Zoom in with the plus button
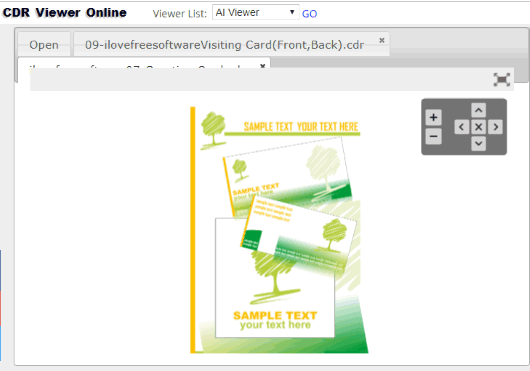The height and width of the screenshot is (371, 530). point(433,118)
